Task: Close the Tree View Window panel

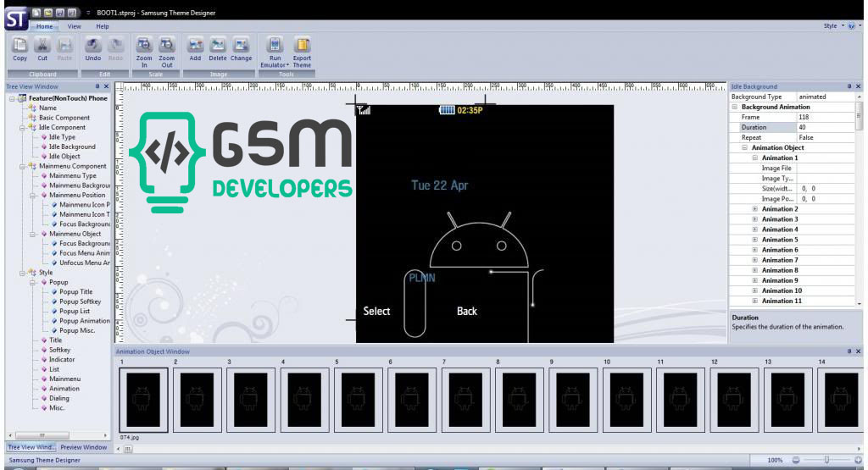Action: (106, 86)
